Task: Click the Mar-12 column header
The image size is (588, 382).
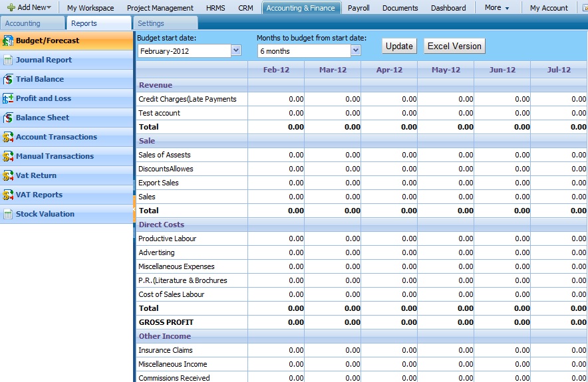Action: 333,70
